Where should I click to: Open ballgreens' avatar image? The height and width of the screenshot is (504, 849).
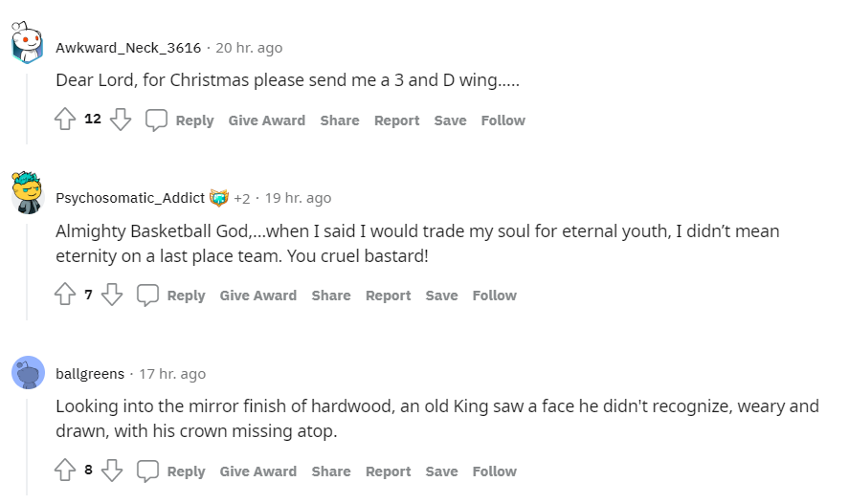[x=28, y=372]
